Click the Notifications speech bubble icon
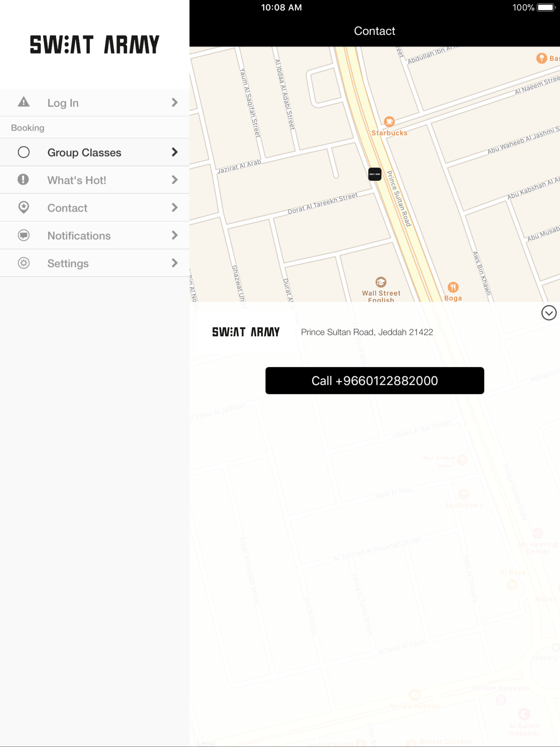560x747 pixels. click(24, 235)
